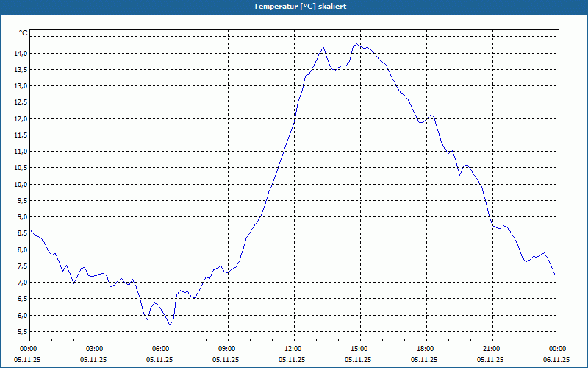The image size is (588, 368).
Task: Select the '10,0' y-axis tick label
Action: click(21, 184)
